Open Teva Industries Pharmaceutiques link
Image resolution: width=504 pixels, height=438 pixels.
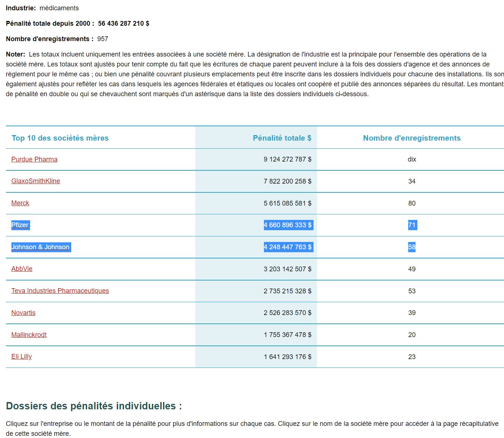click(x=60, y=291)
